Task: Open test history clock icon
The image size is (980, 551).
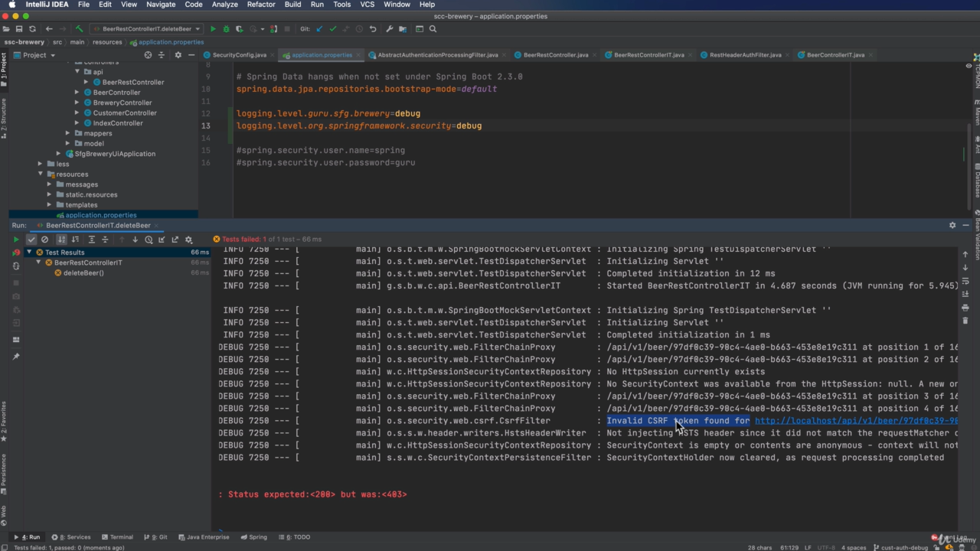Action: click(149, 240)
